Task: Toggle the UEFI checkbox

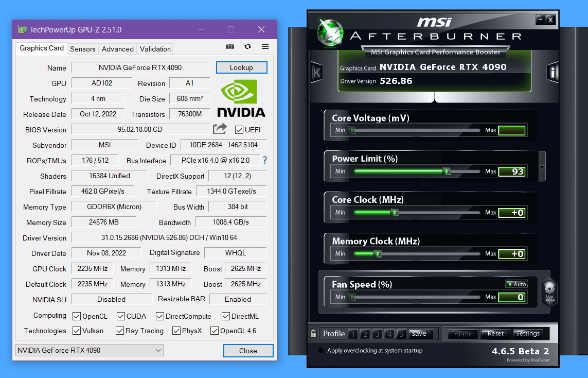Action: (x=239, y=130)
